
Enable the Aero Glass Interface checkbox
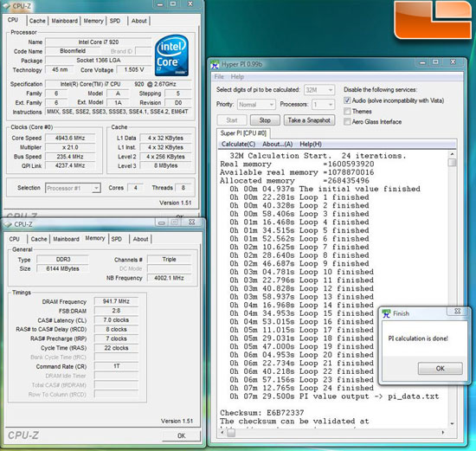[347, 121]
